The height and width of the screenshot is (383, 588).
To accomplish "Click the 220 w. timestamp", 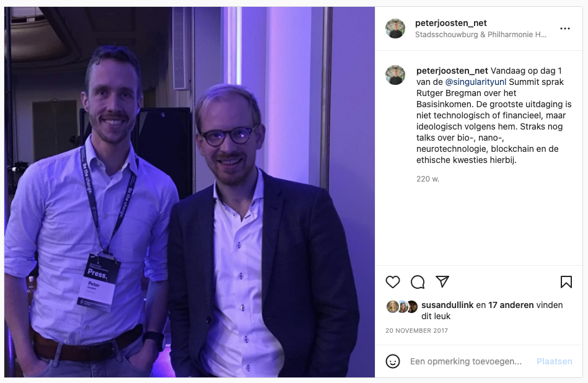I will click(428, 179).
